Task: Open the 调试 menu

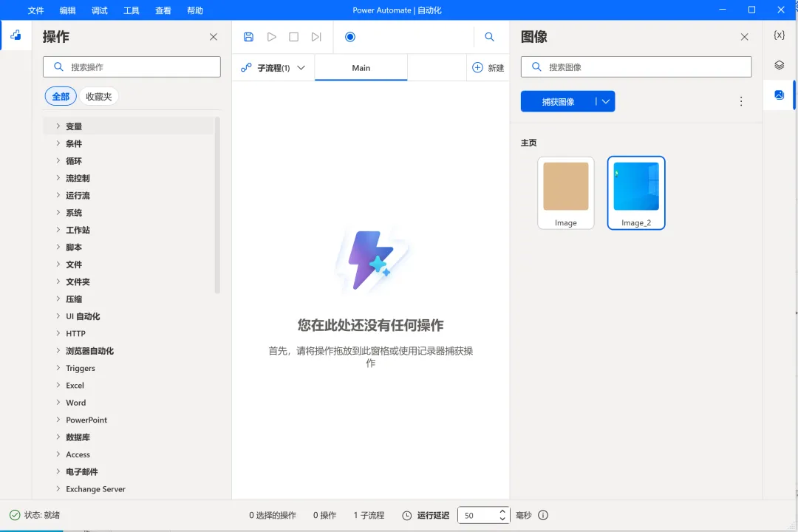Action: click(x=99, y=10)
